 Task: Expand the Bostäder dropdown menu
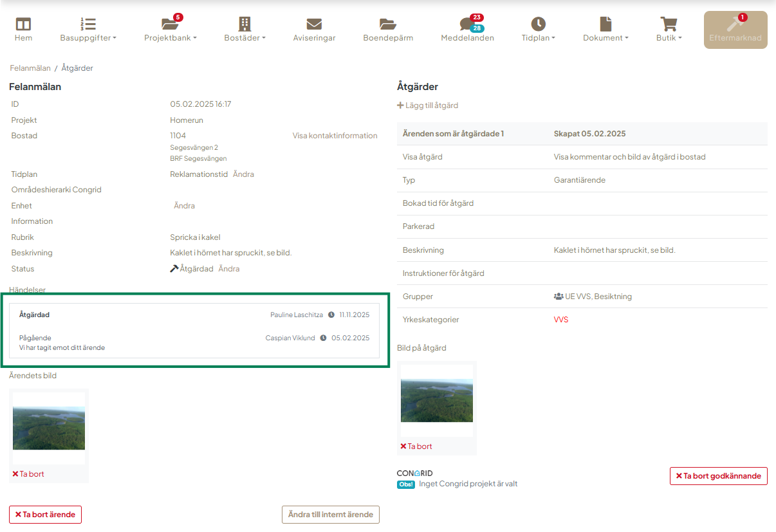pyautogui.click(x=245, y=38)
